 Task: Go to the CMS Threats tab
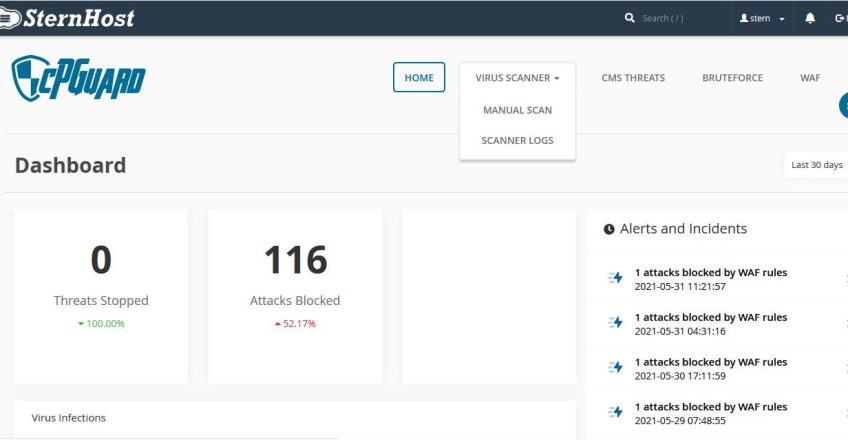coord(633,77)
